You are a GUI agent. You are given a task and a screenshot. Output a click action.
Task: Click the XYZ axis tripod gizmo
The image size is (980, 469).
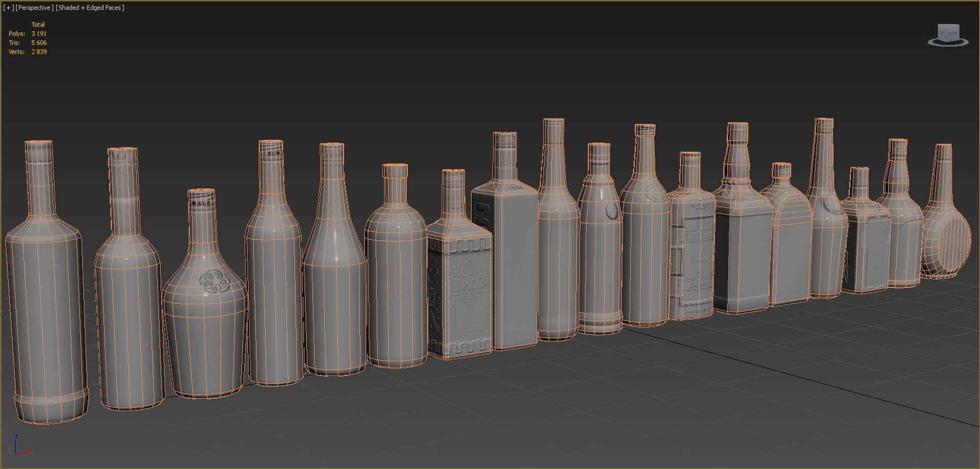click(18, 445)
